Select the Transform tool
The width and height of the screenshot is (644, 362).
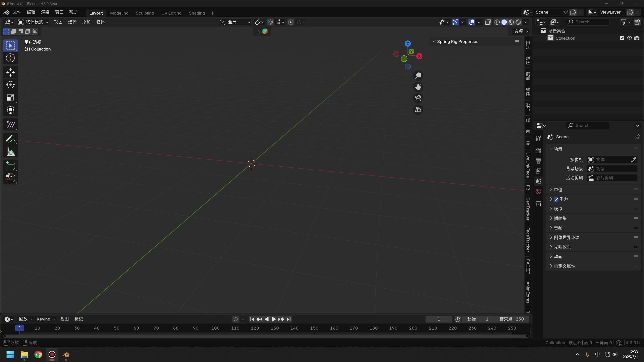[x=10, y=110]
